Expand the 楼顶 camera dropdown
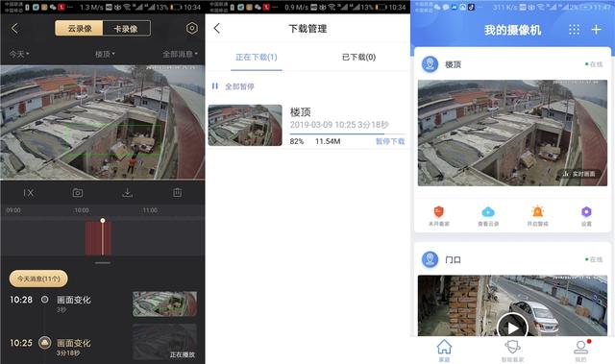This screenshot has width=615, height=364. [x=105, y=54]
